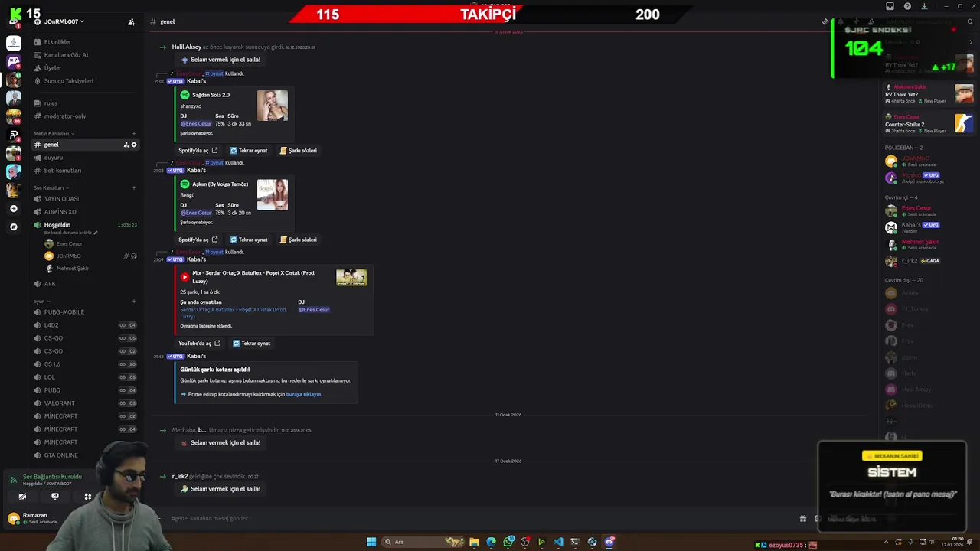Click the invite icon on genel channel
The height and width of the screenshot is (551, 980).
click(126, 145)
